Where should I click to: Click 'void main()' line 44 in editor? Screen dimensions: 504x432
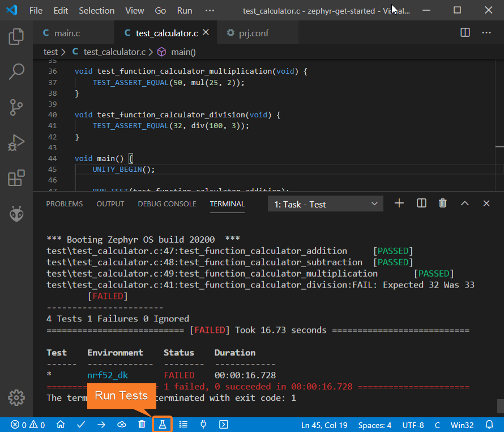tap(104, 158)
